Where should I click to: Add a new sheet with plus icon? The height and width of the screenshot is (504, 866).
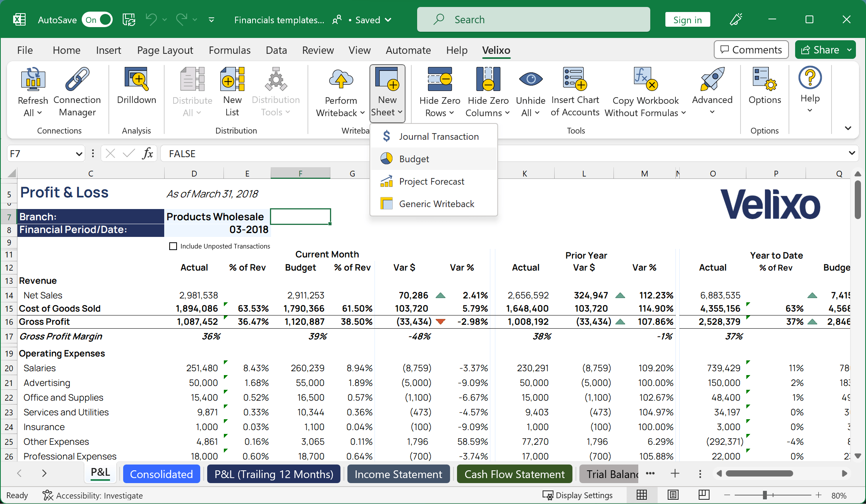(675, 473)
